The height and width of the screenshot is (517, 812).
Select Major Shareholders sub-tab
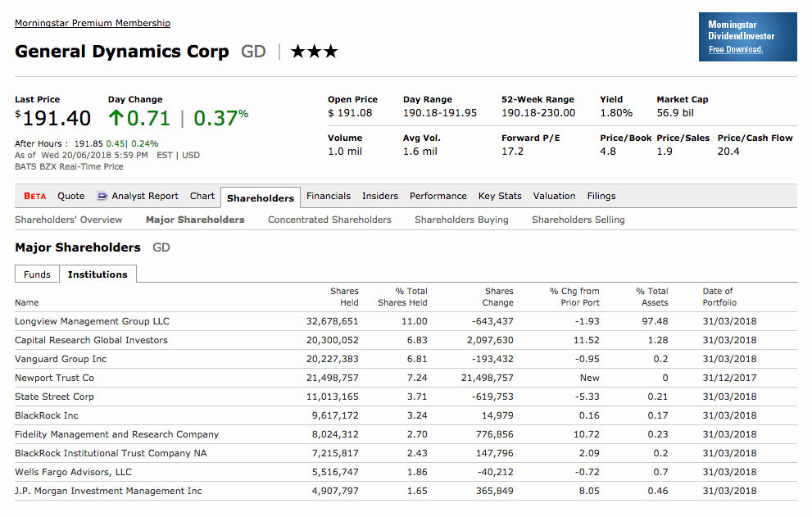point(195,220)
